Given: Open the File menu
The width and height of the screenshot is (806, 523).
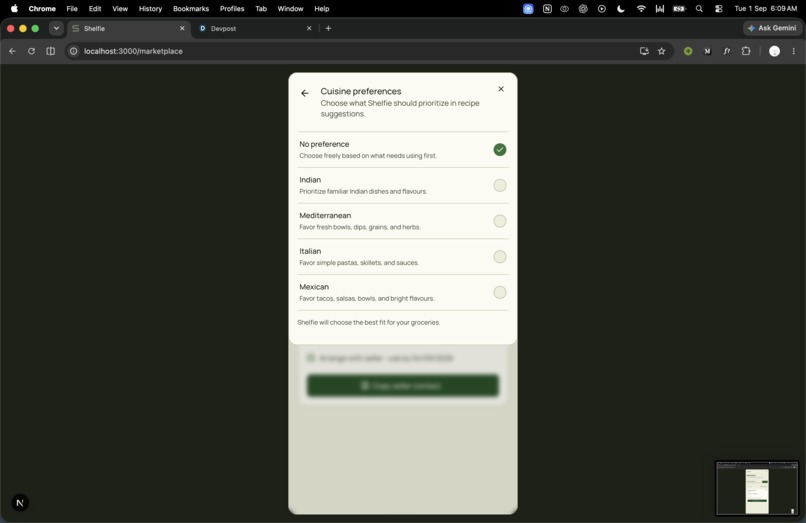Looking at the screenshot, I should (72, 9).
